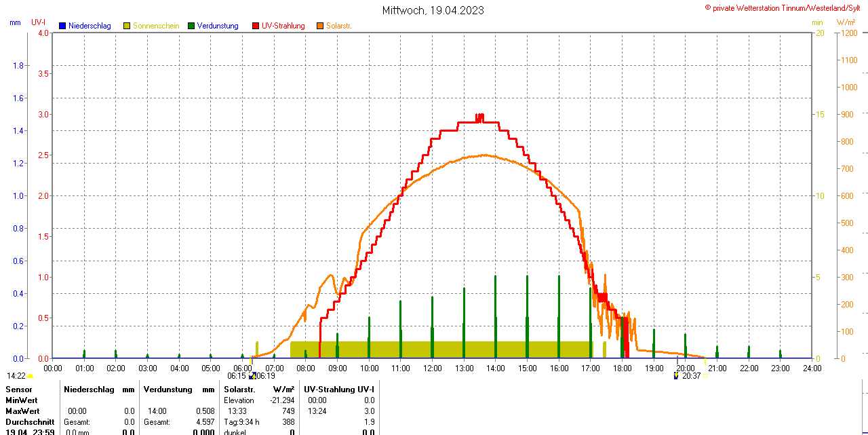
Task: Click the orange Solarstr. legend square
Action: (320, 26)
